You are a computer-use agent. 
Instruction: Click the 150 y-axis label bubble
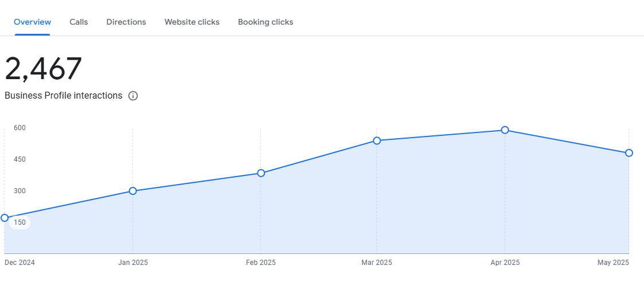[x=20, y=222]
